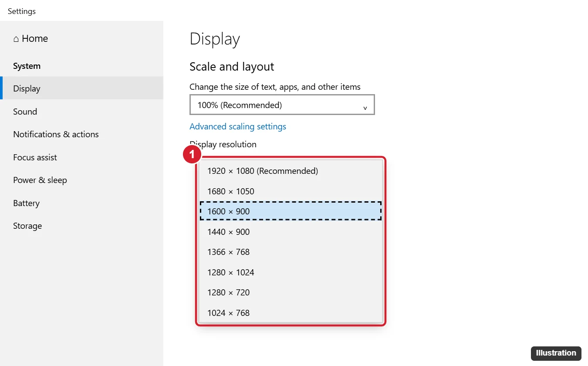Select the 1280 × 1024 option
Screen dimensions: 588x366
291,272
